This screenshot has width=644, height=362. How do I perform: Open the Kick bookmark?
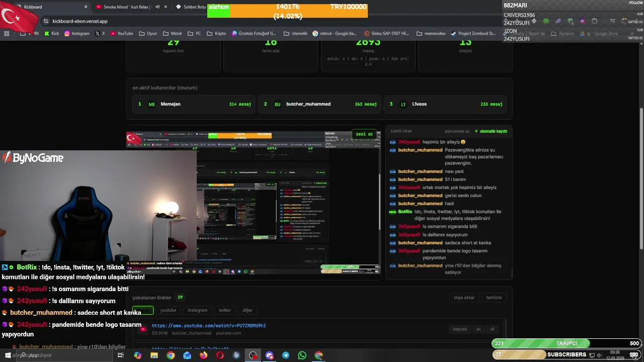pyautogui.click(x=52, y=34)
